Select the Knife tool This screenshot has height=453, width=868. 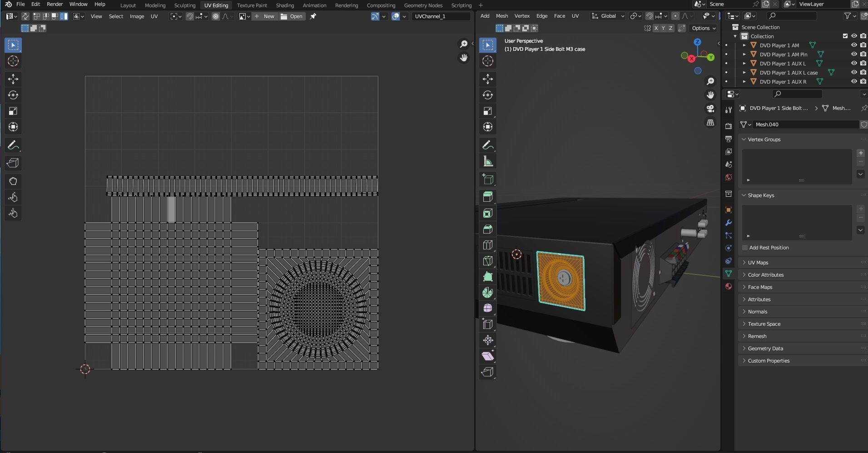[x=488, y=261]
